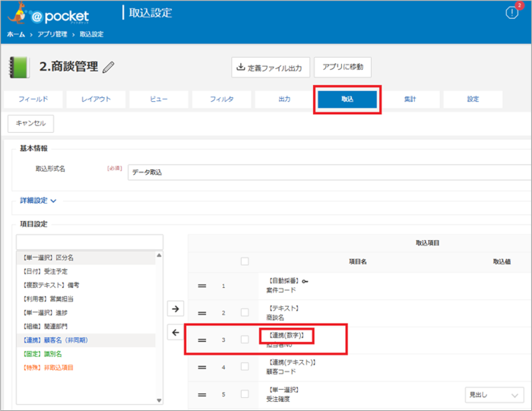Expand the 詳細設定 section
The image size is (532, 411).
point(38,201)
